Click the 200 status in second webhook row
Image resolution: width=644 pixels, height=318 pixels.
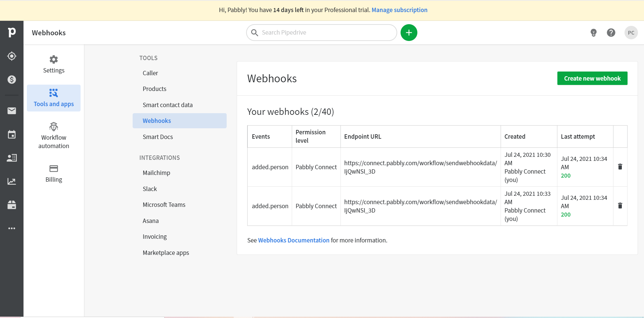tap(566, 215)
